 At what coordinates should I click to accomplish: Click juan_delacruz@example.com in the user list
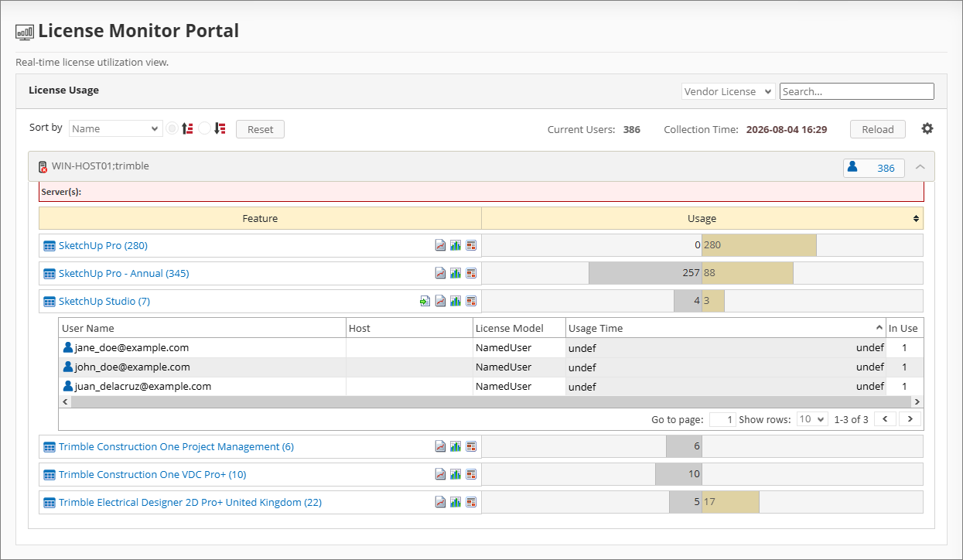pyautogui.click(x=143, y=385)
